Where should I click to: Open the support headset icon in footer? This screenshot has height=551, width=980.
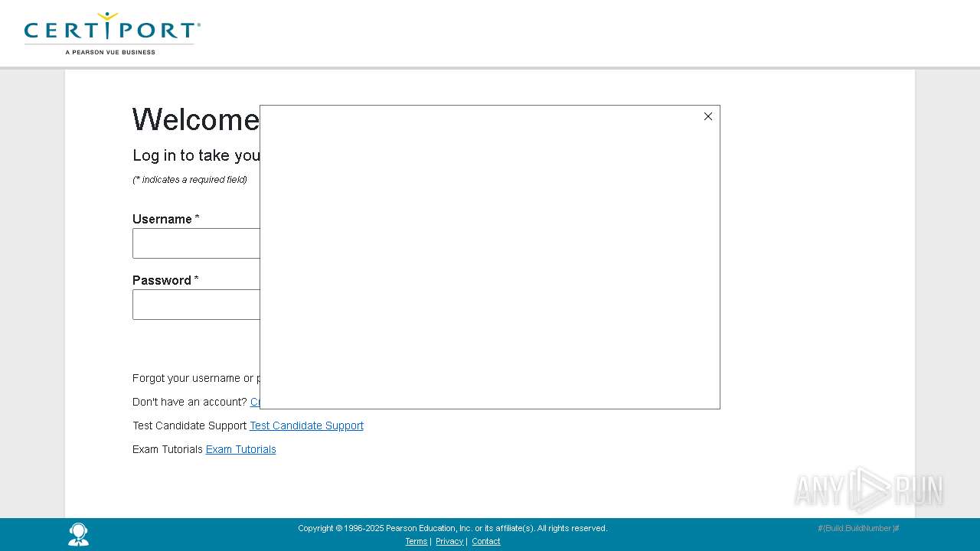[78, 534]
